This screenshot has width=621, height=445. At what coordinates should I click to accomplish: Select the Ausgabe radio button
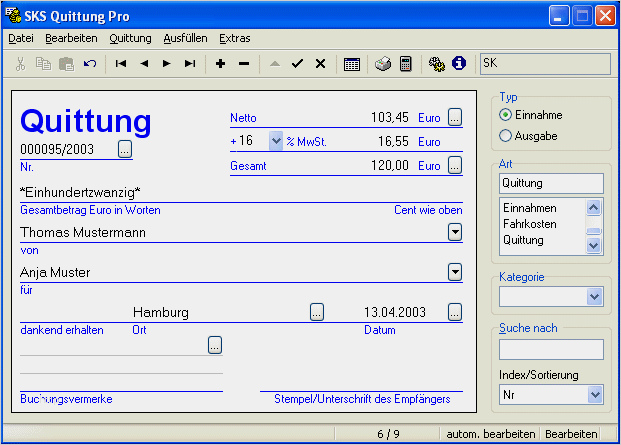click(x=505, y=135)
